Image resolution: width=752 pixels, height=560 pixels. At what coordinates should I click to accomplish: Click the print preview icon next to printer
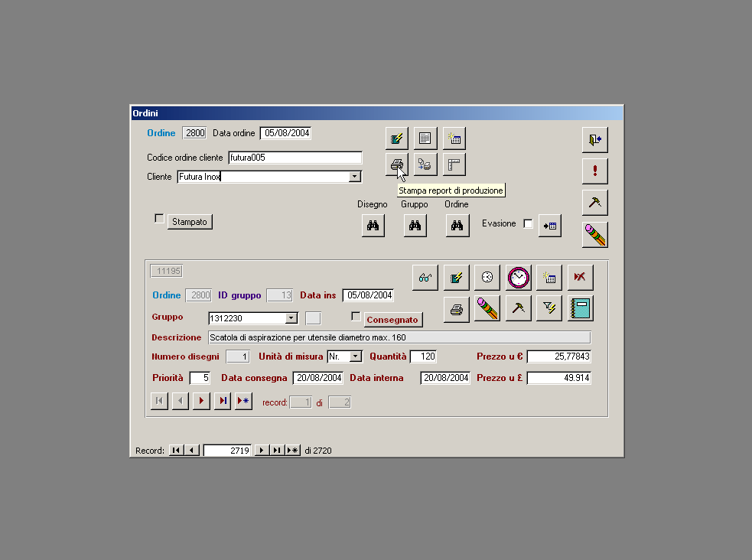point(425,165)
